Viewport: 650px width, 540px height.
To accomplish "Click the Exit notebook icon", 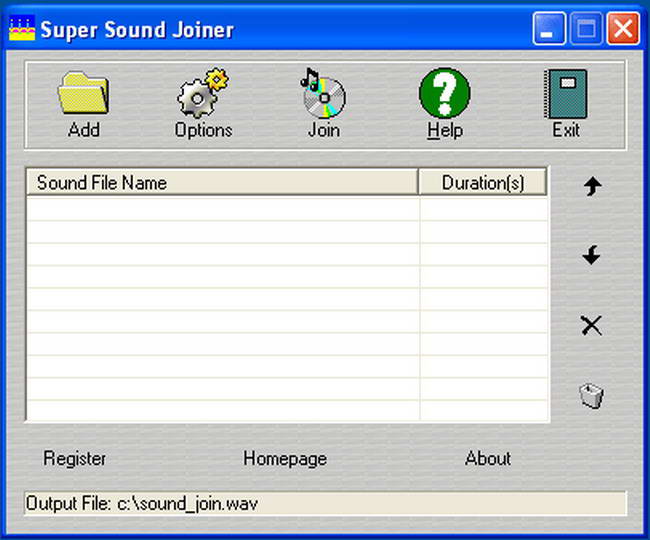I will pos(566,94).
